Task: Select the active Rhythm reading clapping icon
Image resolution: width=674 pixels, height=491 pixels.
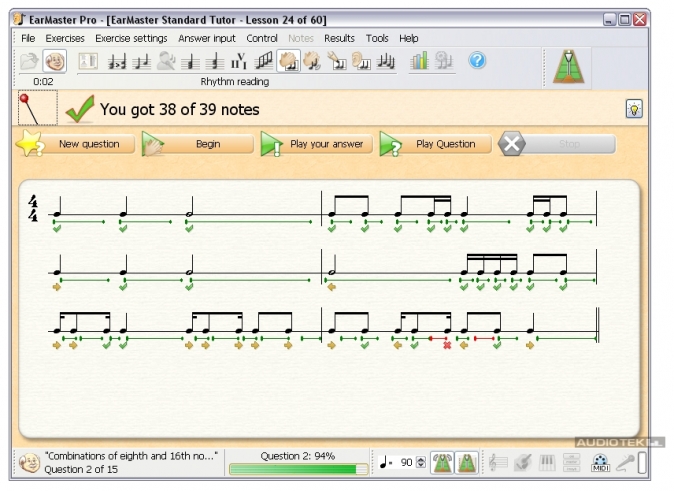Action: (x=288, y=61)
